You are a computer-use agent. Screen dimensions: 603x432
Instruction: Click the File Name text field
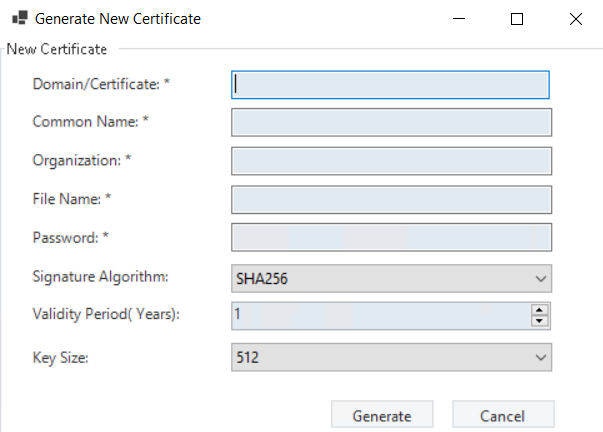tap(390, 199)
